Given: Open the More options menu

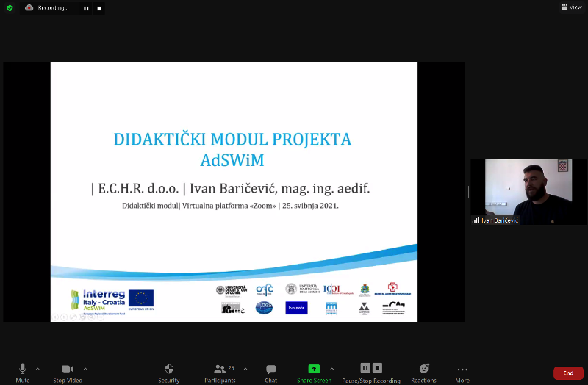Looking at the screenshot, I should tap(462, 370).
